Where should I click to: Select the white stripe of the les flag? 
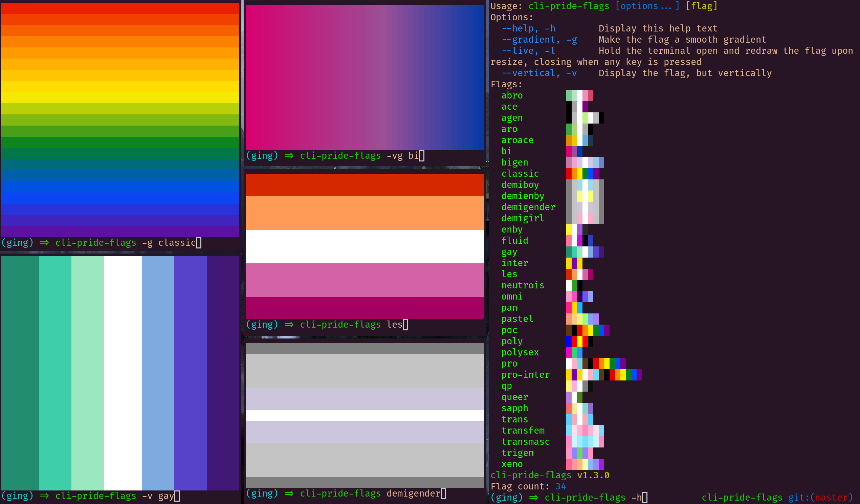point(365,246)
